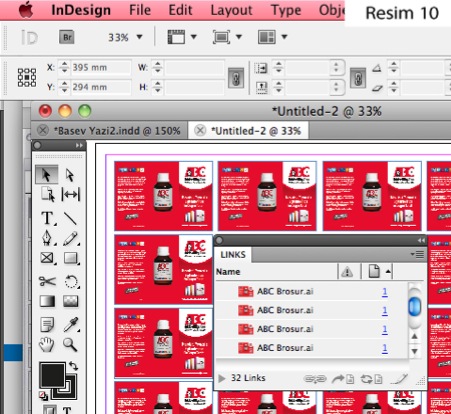This screenshot has width=451, height=414.
Task: Open the File menu
Action: pos(140,10)
